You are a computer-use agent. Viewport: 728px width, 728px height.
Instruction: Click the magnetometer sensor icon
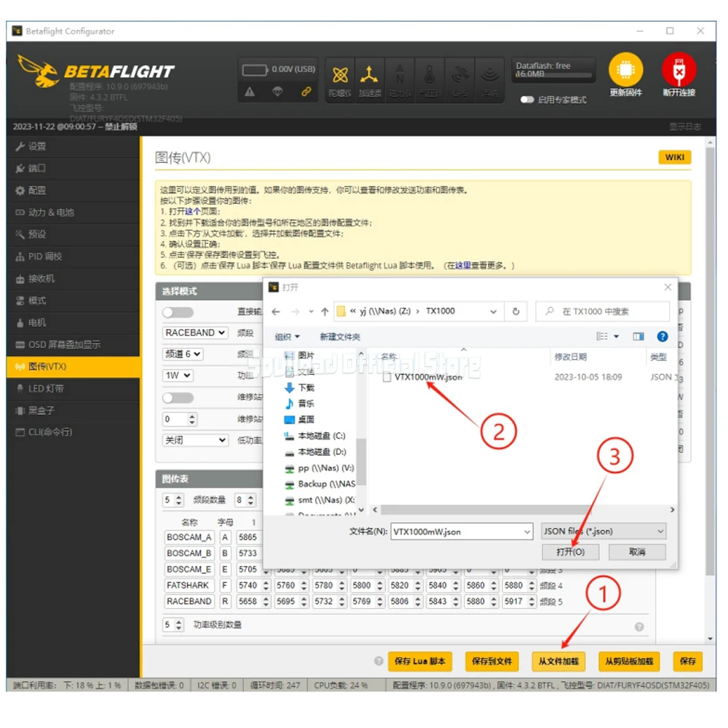click(399, 74)
